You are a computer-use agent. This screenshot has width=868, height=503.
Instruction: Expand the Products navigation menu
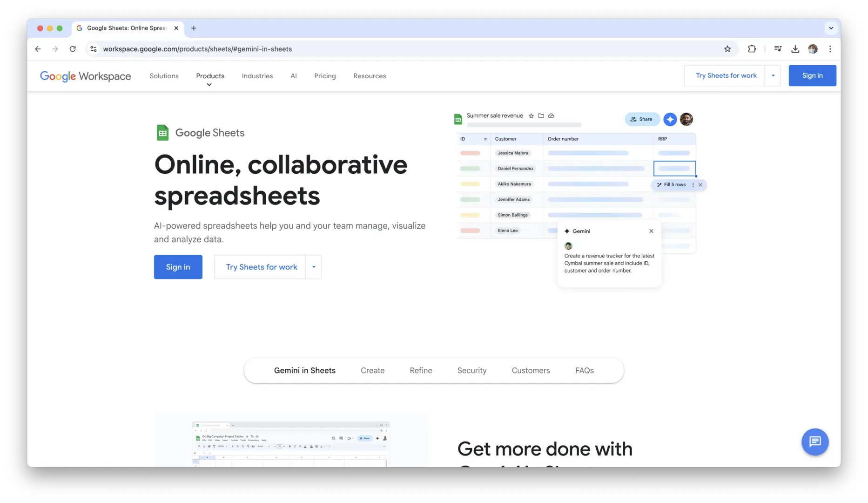coord(210,76)
